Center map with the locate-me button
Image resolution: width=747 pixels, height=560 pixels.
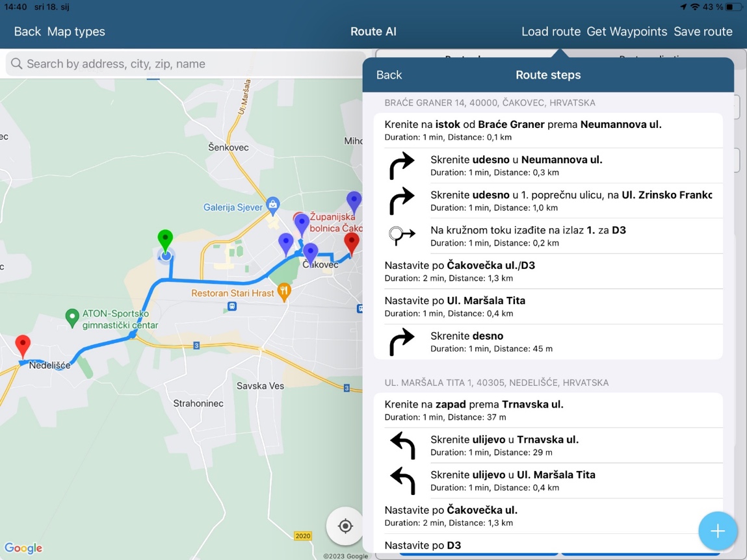(x=345, y=526)
